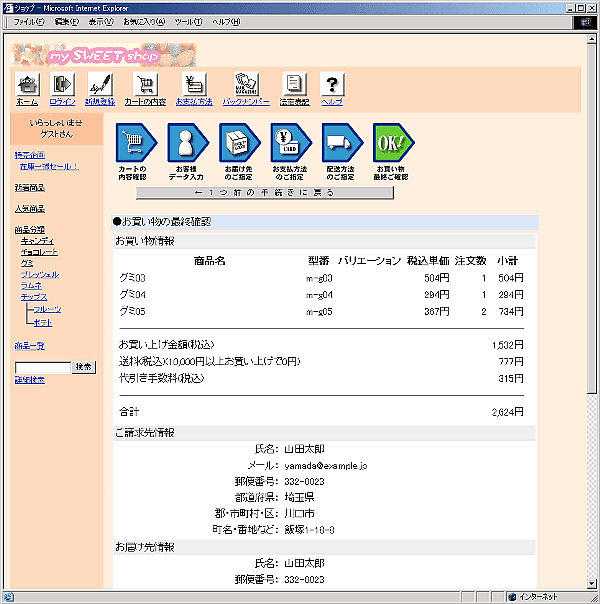Select the cart confirmation step icon
This screenshot has height=604, width=600.
click(136, 143)
